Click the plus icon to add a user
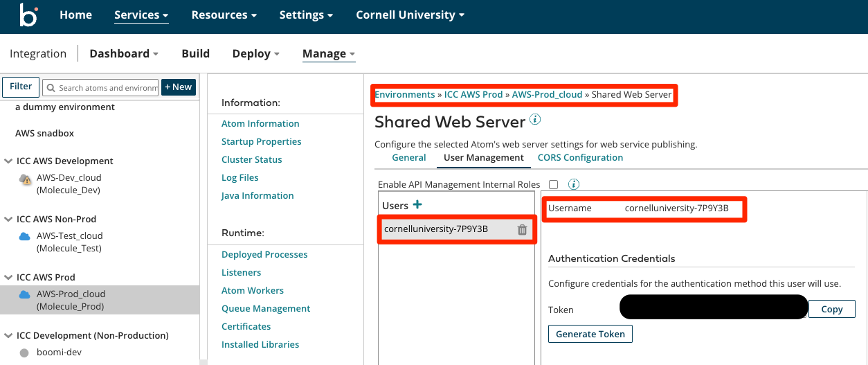The width and height of the screenshot is (868, 365). pyautogui.click(x=417, y=204)
